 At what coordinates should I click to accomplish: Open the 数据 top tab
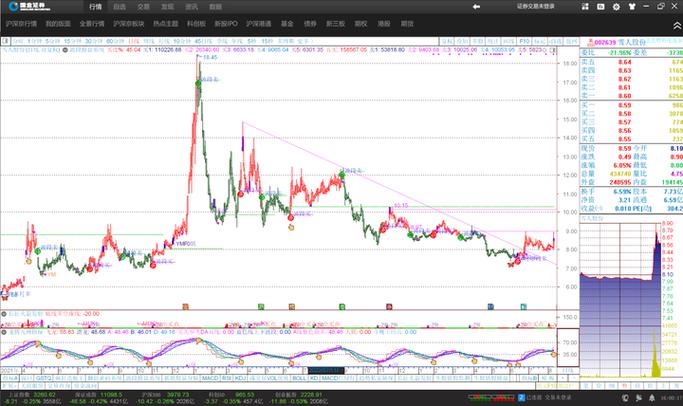click(x=215, y=7)
